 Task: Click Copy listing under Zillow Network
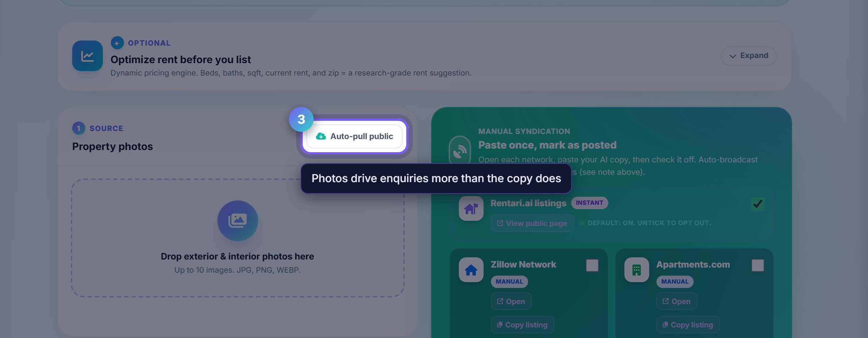tap(522, 325)
